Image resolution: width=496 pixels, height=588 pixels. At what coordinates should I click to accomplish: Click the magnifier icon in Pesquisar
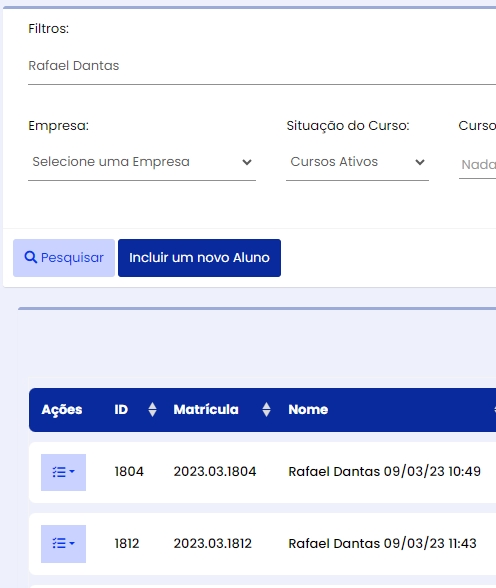coord(30,257)
